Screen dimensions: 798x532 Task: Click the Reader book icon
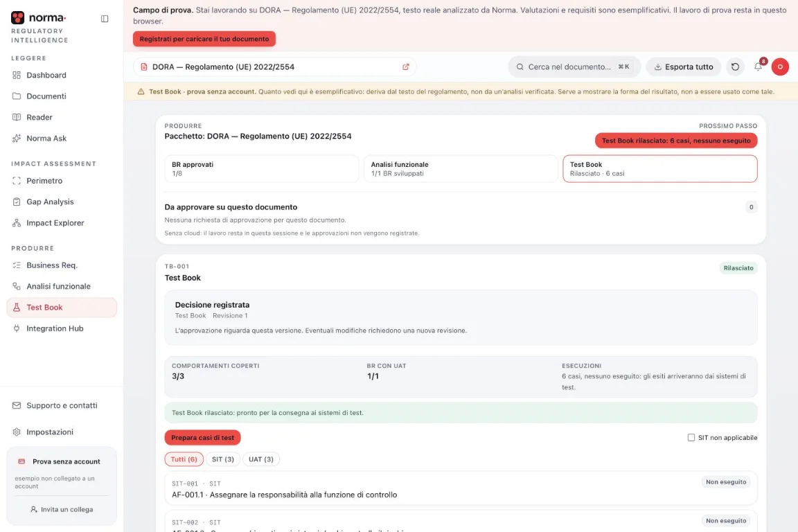tap(17, 117)
